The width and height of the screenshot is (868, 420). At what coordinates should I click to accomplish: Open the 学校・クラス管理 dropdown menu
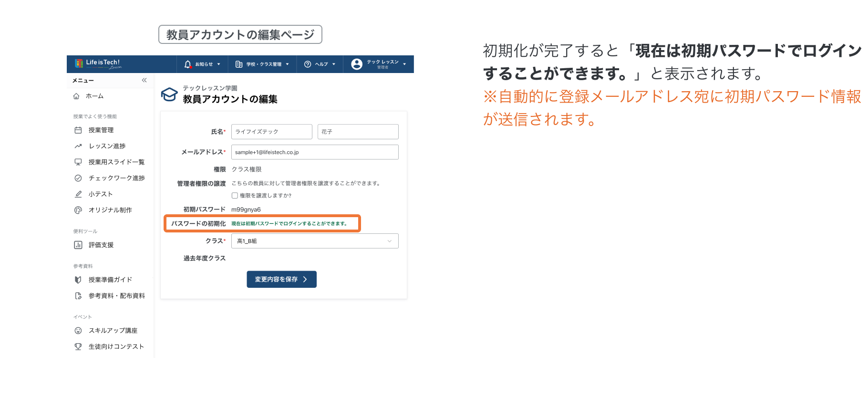tap(262, 64)
